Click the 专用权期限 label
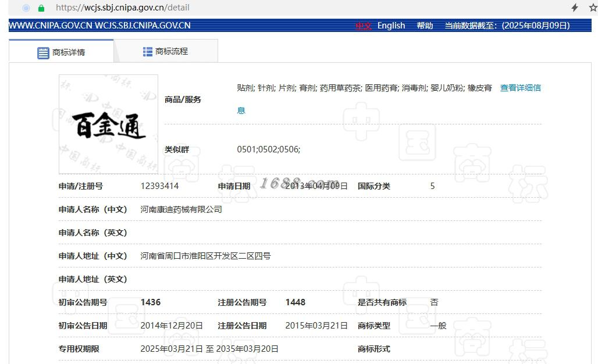 tap(79, 349)
